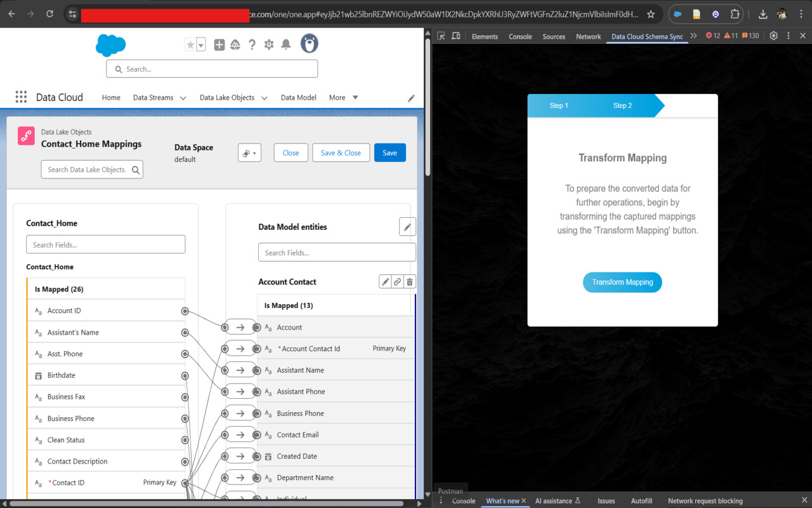
Task: Click the global Search box
Action: click(212, 69)
